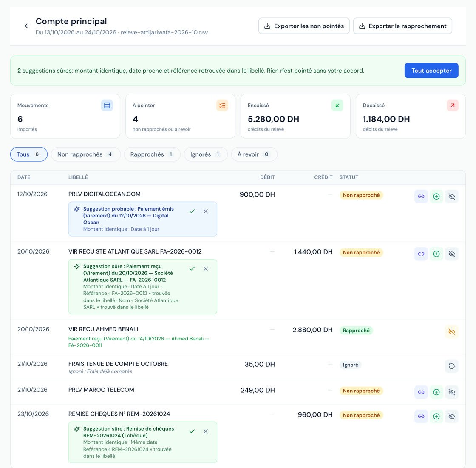Switch to Non rapprochés filter
This screenshot has width=476, height=468.
[x=85, y=154]
